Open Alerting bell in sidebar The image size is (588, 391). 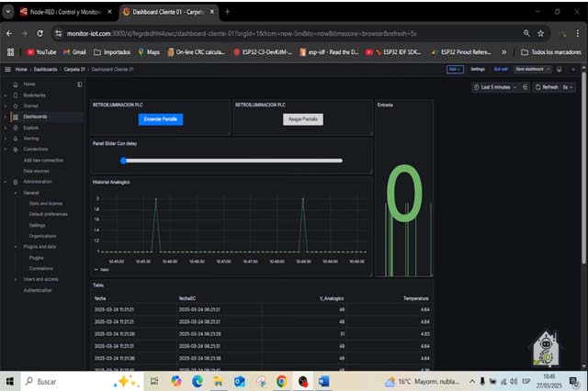[15, 139]
